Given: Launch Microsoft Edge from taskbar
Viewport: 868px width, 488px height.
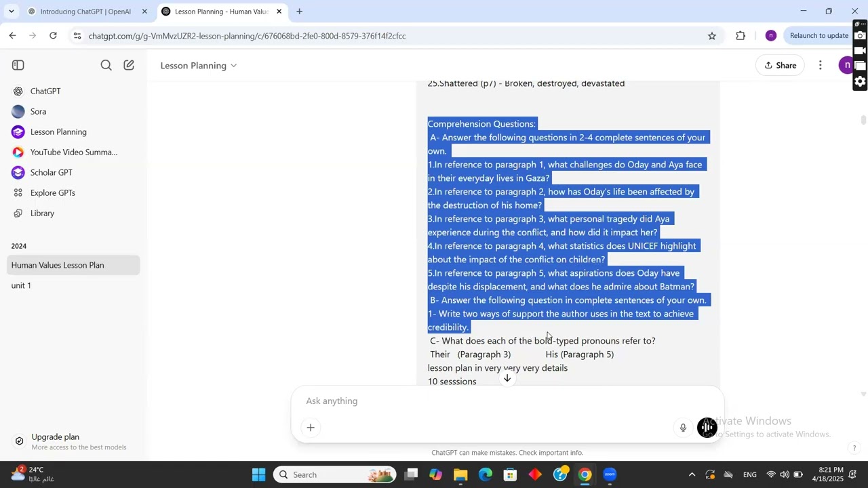Looking at the screenshot, I should [x=486, y=474].
